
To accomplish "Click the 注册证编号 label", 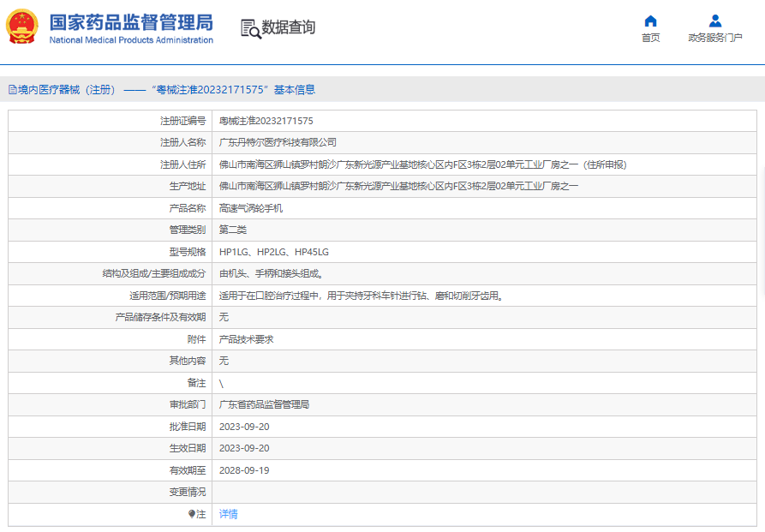I will pyautogui.click(x=183, y=121).
